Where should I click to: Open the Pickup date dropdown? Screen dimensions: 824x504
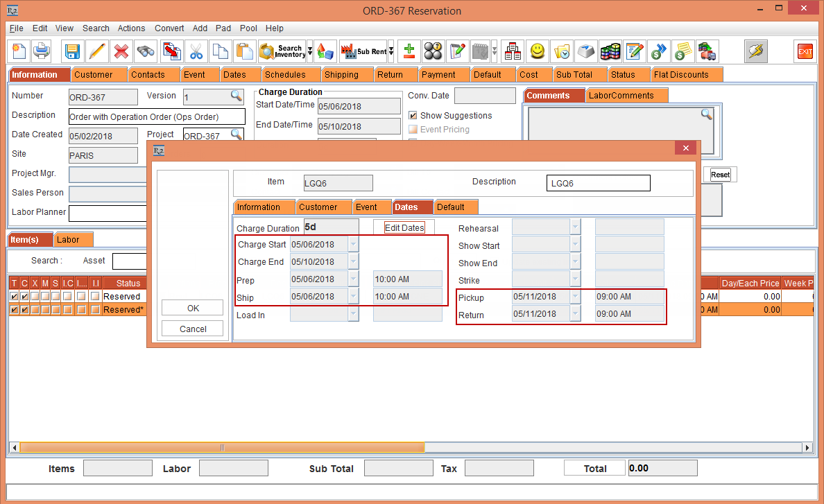(576, 297)
